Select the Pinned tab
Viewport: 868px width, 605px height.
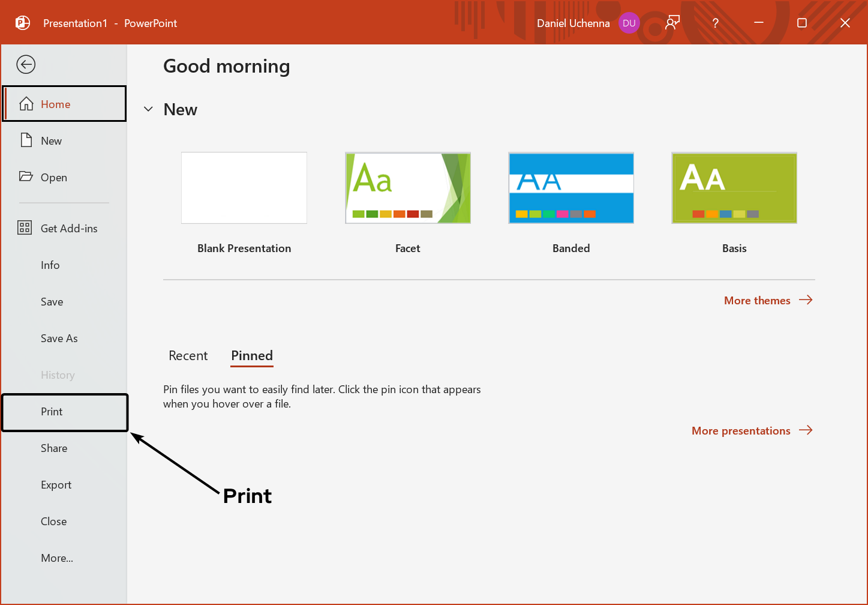252,355
